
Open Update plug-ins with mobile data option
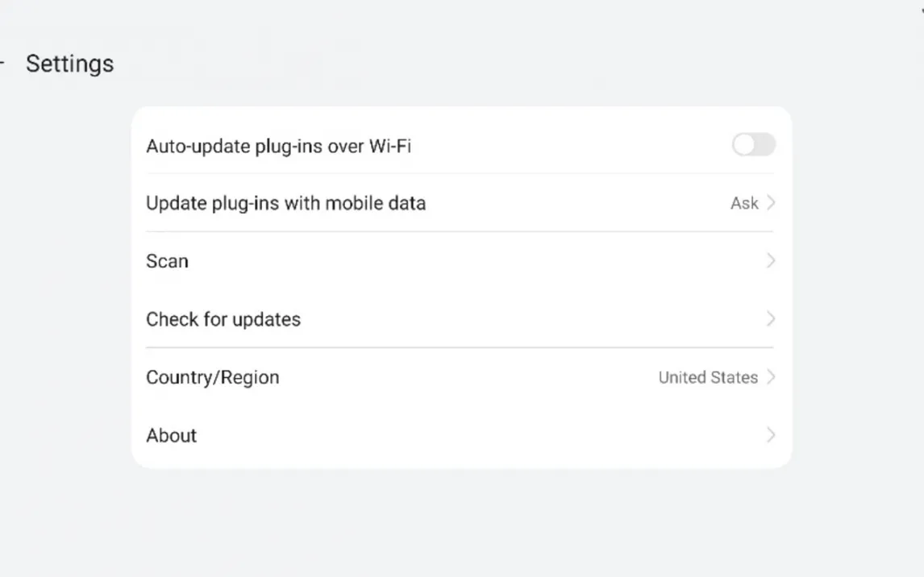tap(285, 203)
